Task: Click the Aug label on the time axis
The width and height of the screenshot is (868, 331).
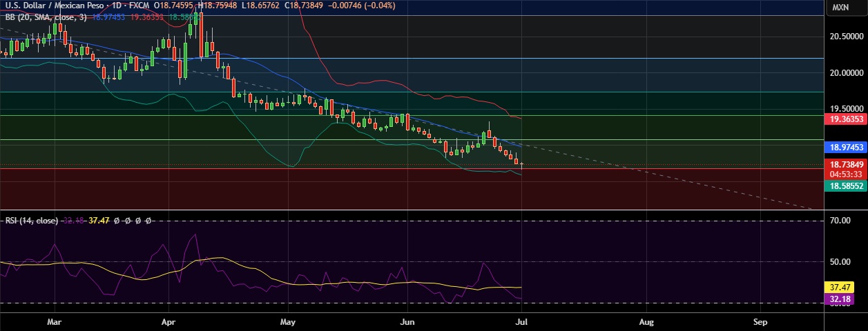Action: (x=646, y=321)
